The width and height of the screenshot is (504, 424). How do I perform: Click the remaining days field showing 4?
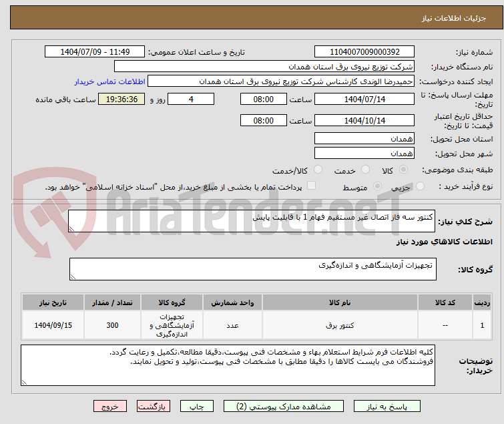click(191, 99)
